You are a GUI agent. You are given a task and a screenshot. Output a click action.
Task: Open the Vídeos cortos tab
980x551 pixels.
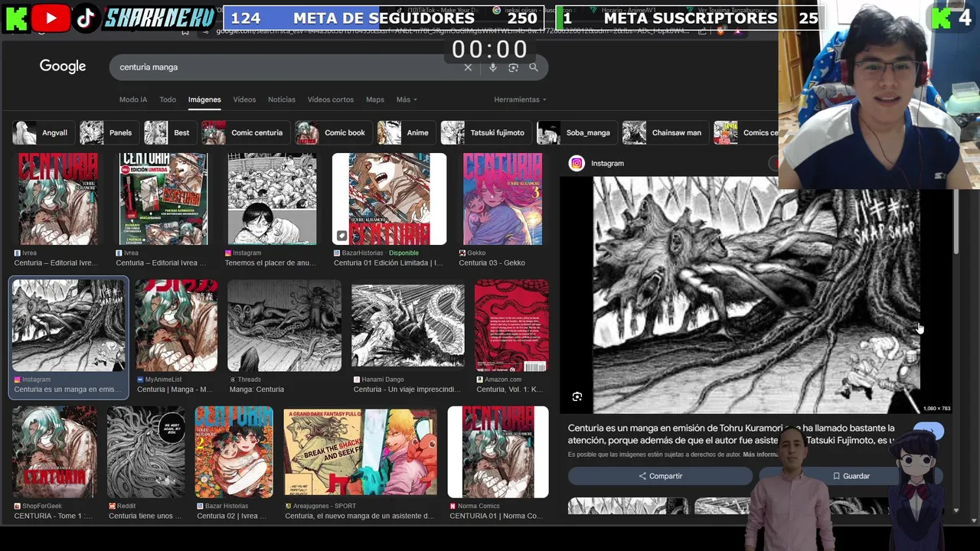(x=331, y=99)
